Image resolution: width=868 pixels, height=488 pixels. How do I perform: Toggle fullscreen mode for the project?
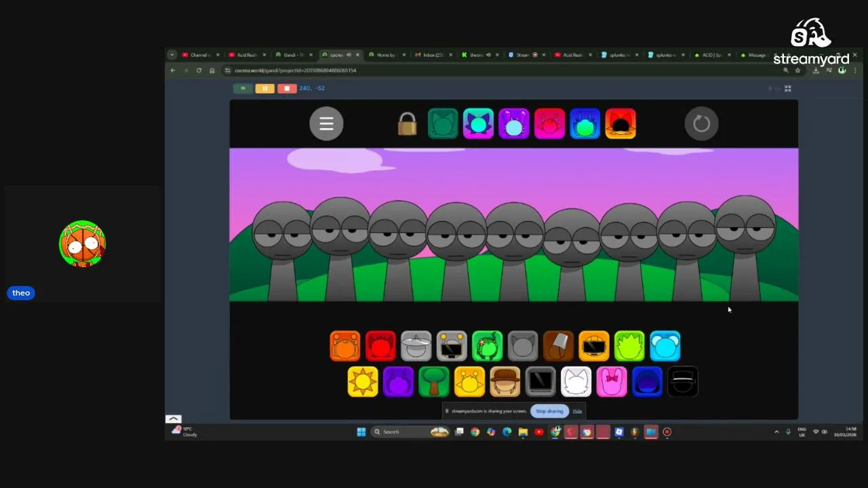click(x=787, y=88)
